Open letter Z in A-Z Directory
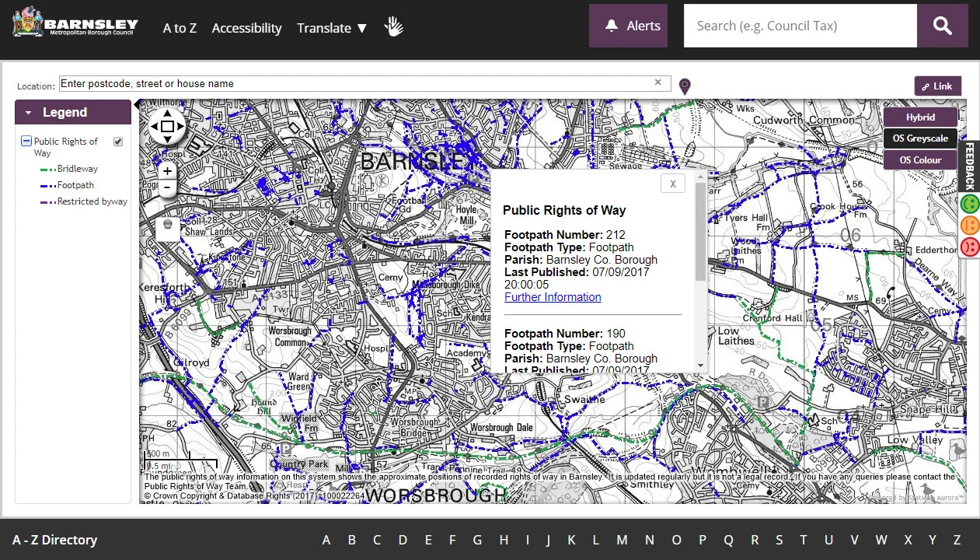The height and width of the screenshot is (560, 980). click(957, 540)
